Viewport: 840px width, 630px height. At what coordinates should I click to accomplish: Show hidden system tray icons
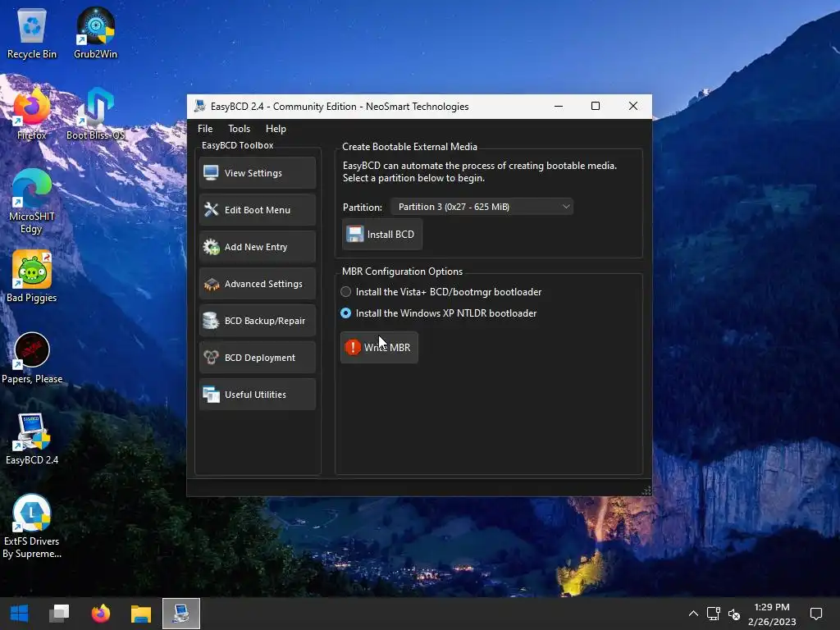point(693,614)
